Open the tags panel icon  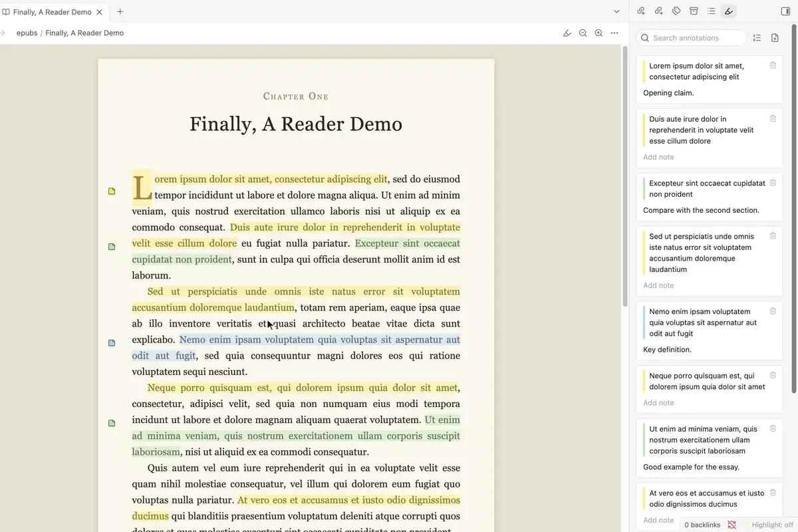(x=676, y=11)
